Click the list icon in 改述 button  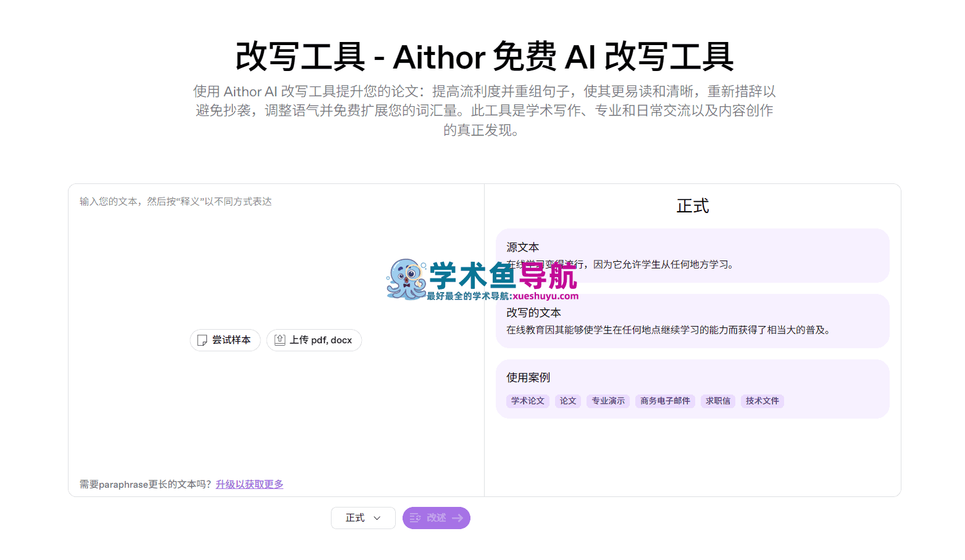pos(416,518)
